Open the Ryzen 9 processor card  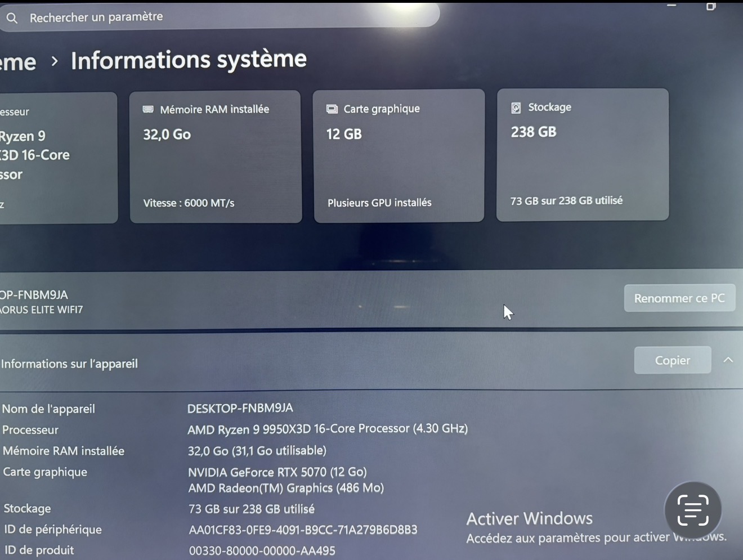tap(59, 158)
